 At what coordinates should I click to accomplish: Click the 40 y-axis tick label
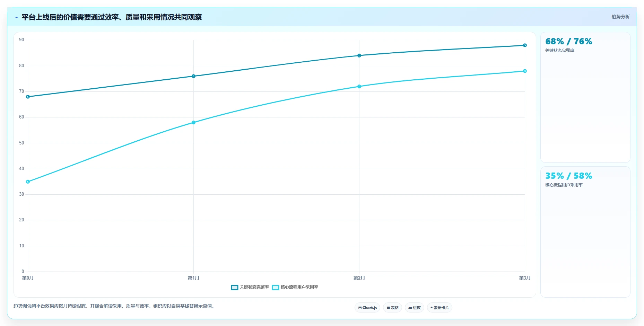(21, 169)
